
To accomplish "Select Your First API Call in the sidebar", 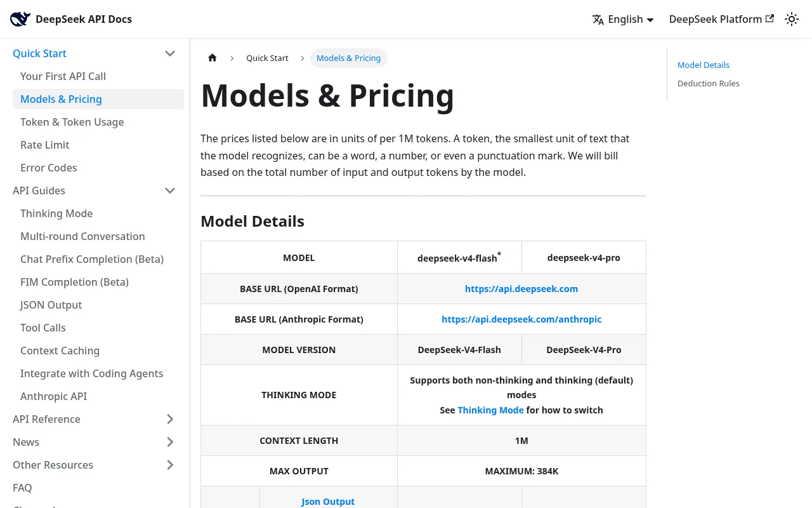I will tap(63, 76).
